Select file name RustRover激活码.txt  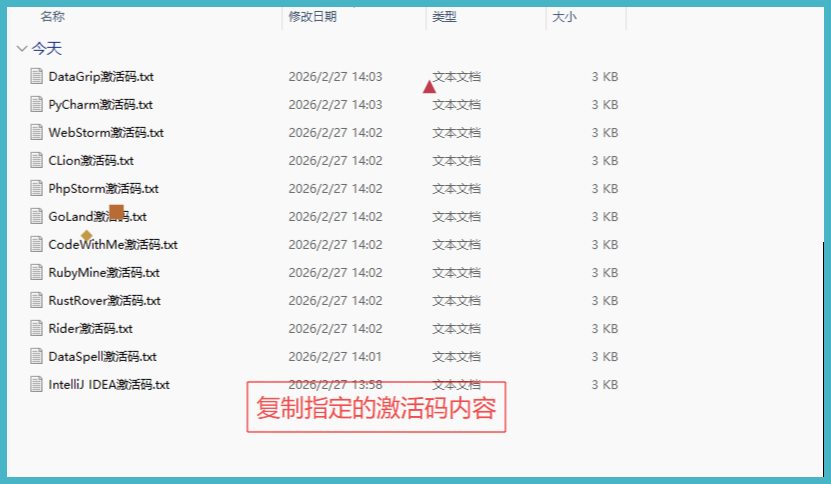[104, 301]
